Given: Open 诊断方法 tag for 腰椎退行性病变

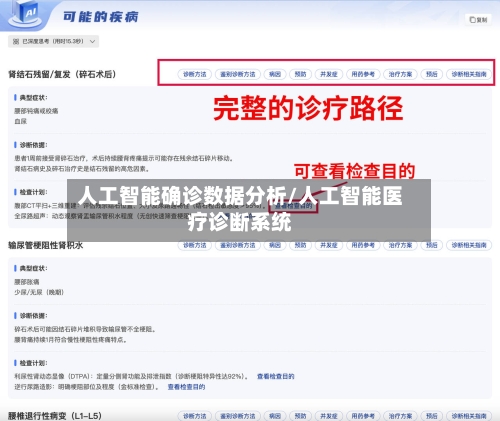Looking at the screenshot, I should pos(195,416).
